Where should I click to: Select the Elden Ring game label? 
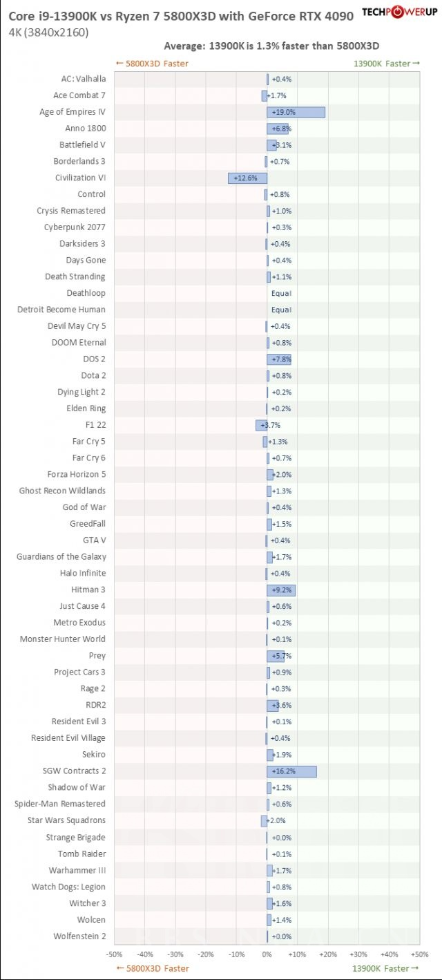coord(86,408)
